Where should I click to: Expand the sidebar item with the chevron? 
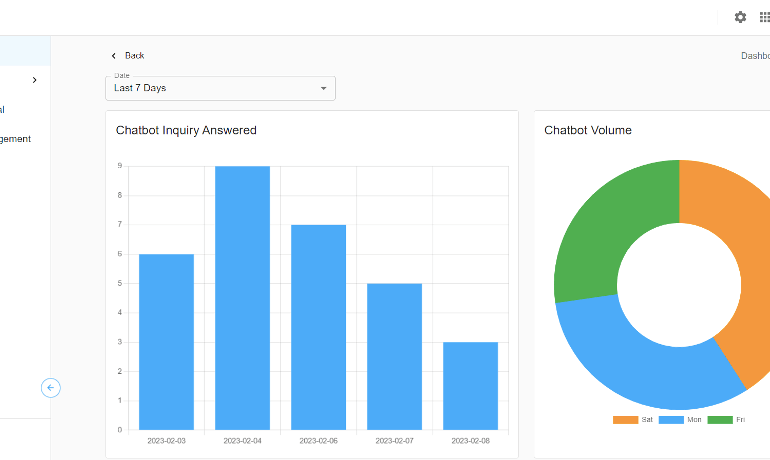[x=34, y=80]
